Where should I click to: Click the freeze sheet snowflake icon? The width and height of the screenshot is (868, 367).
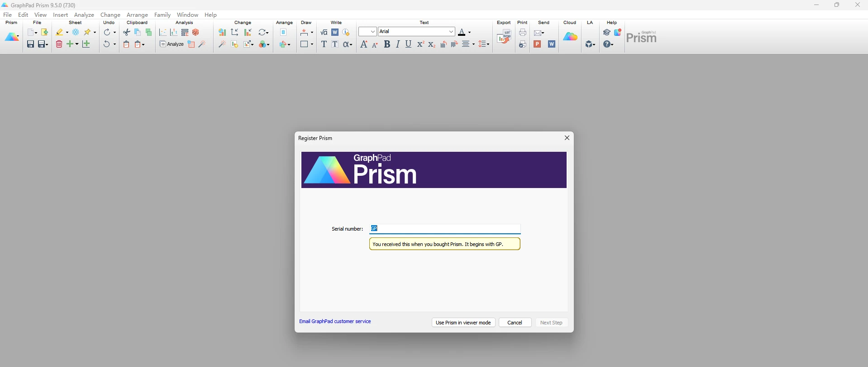click(x=76, y=32)
